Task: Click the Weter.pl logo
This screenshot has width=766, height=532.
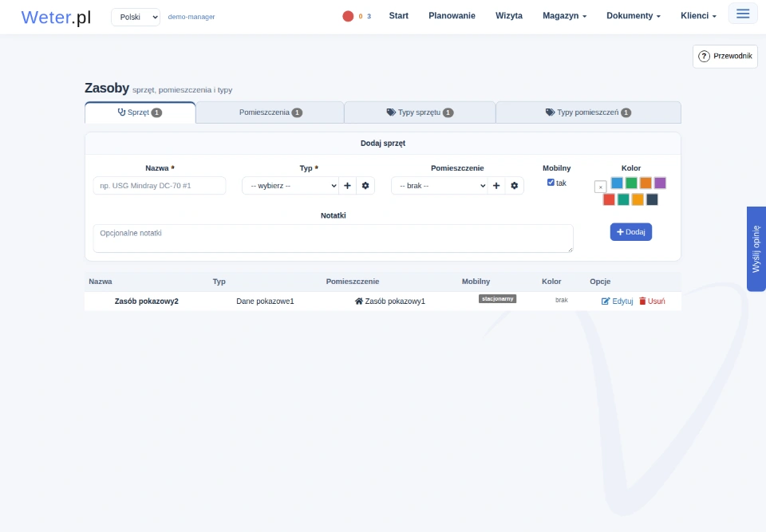Action: tap(56, 17)
